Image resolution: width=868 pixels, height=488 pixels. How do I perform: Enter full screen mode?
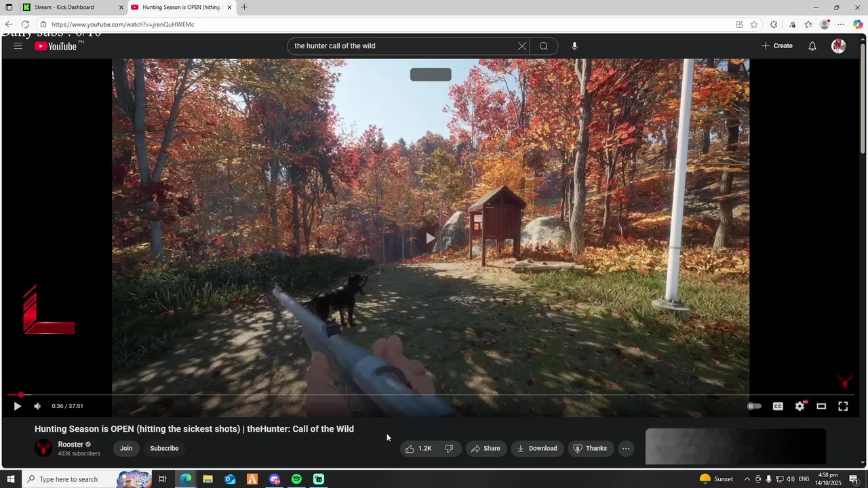click(x=843, y=406)
